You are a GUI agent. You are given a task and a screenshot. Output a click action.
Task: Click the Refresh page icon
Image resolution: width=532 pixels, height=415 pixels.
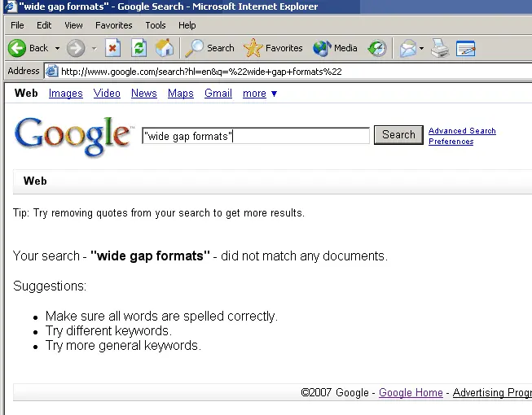click(x=138, y=48)
